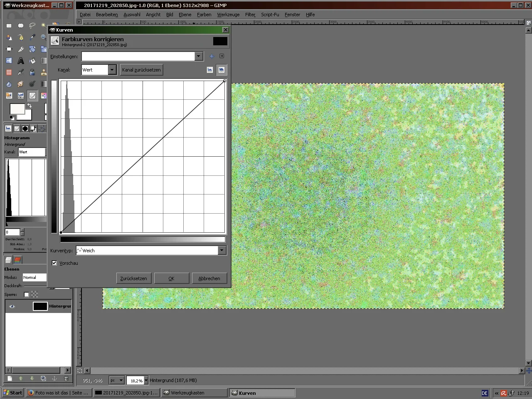Adjust the Deckkraft opacity slider

click(x=35, y=286)
